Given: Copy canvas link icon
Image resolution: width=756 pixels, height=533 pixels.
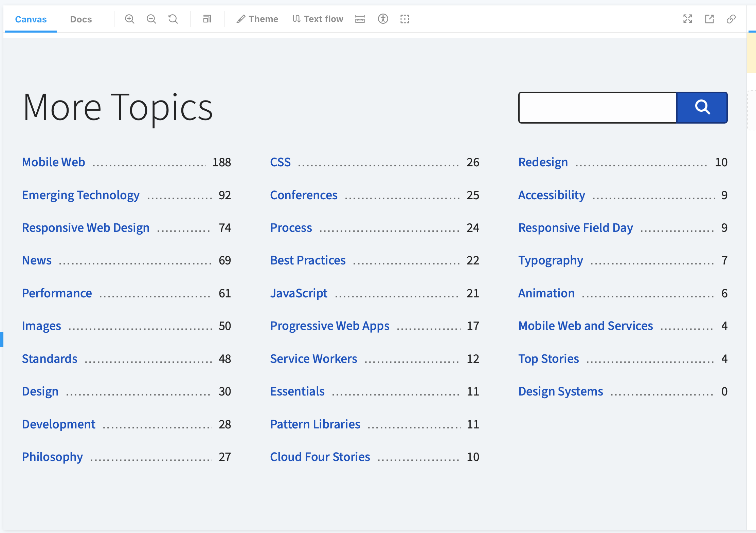Looking at the screenshot, I should coord(731,19).
